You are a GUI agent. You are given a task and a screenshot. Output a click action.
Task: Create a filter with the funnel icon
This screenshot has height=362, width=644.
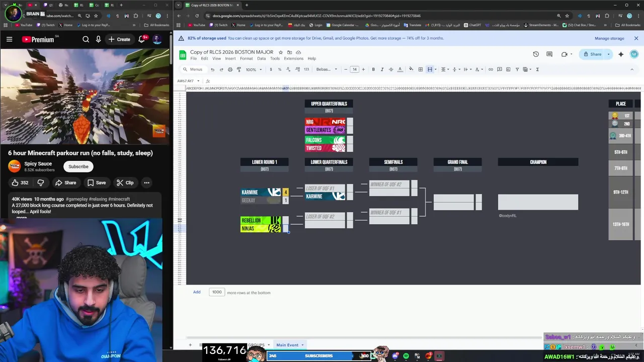pyautogui.click(x=517, y=69)
